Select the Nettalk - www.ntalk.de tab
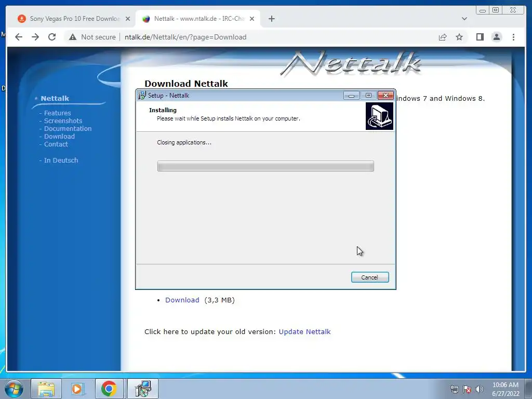 pos(198,19)
